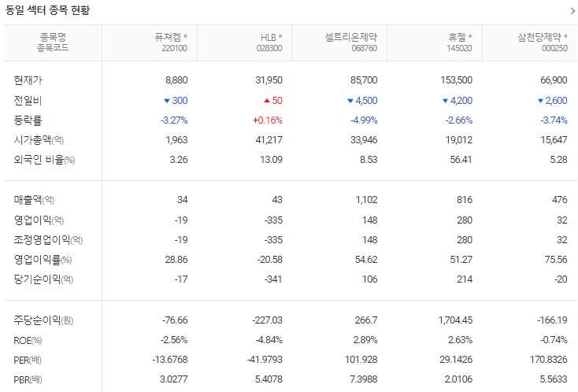
Task: Open the 휴젤 stock link
Action: pyautogui.click(x=457, y=37)
